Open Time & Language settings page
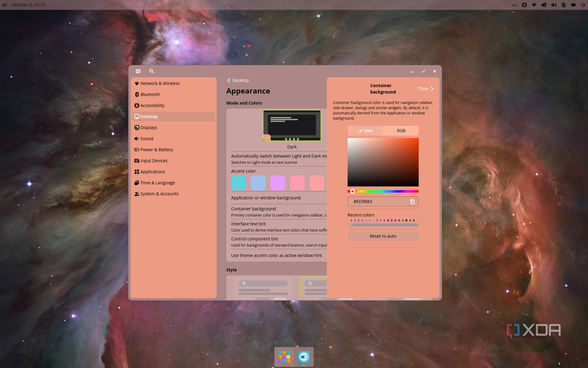 (173, 183)
